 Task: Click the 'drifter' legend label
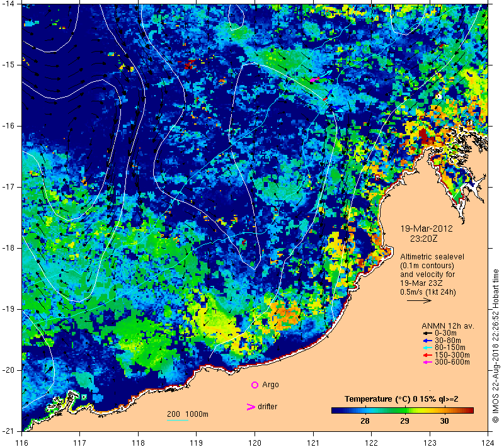tap(267, 407)
